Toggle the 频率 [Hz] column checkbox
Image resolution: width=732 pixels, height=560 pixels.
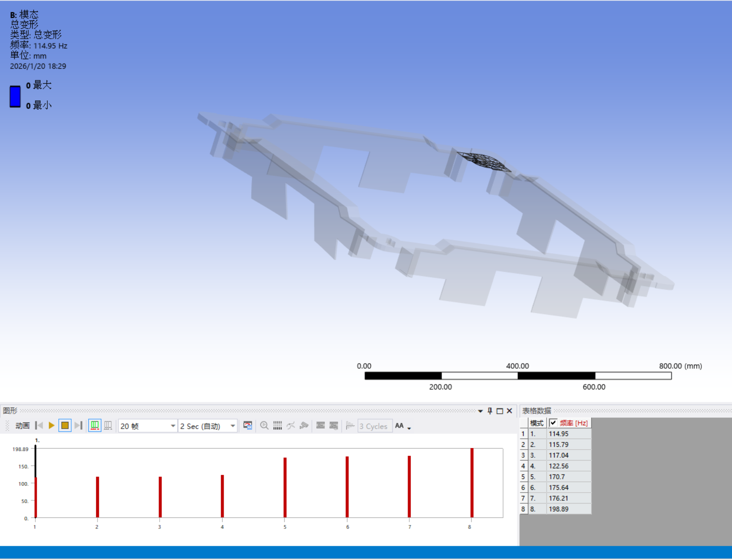pos(553,423)
